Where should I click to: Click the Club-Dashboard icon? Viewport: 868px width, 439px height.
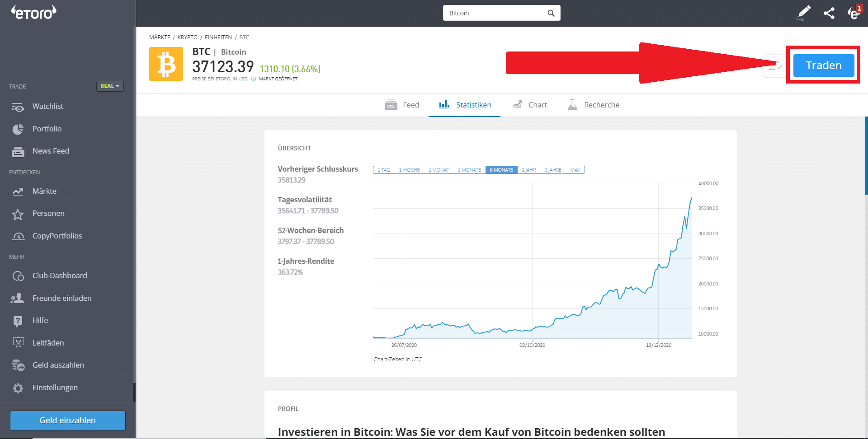click(18, 276)
